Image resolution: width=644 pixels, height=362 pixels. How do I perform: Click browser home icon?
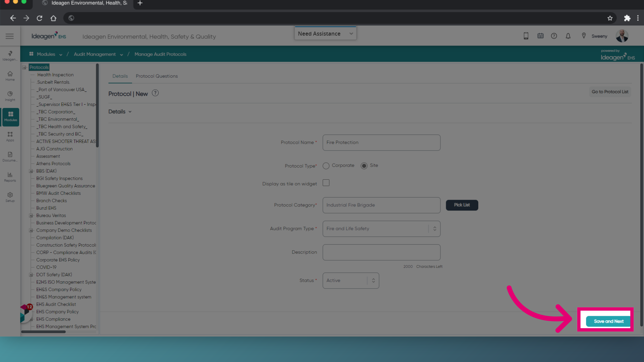(x=53, y=18)
